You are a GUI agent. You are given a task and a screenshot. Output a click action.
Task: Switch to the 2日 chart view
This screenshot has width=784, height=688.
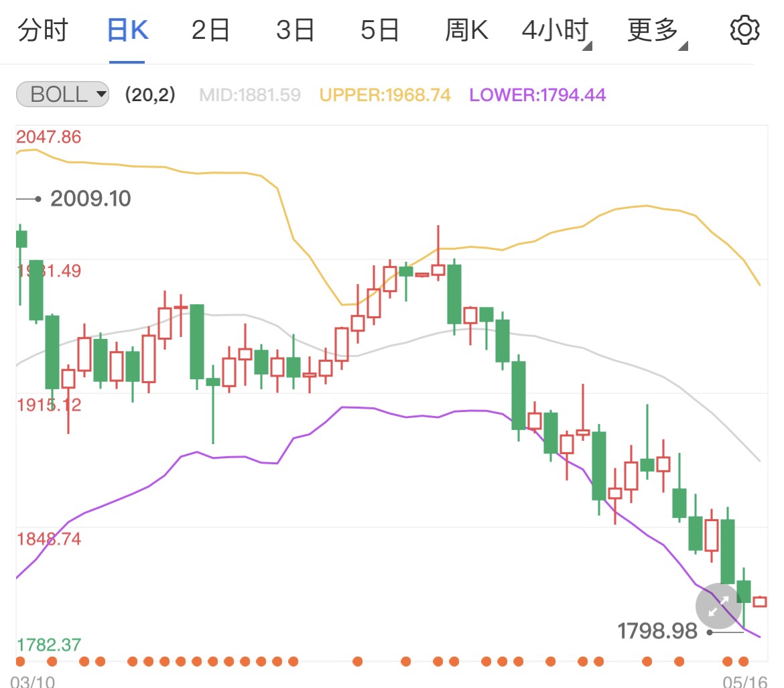(x=211, y=31)
